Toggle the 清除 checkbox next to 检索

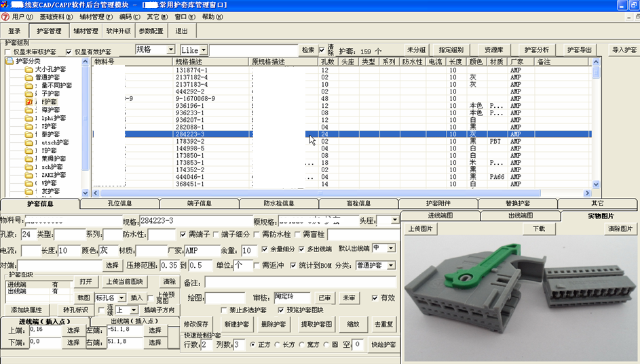coord(322,50)
